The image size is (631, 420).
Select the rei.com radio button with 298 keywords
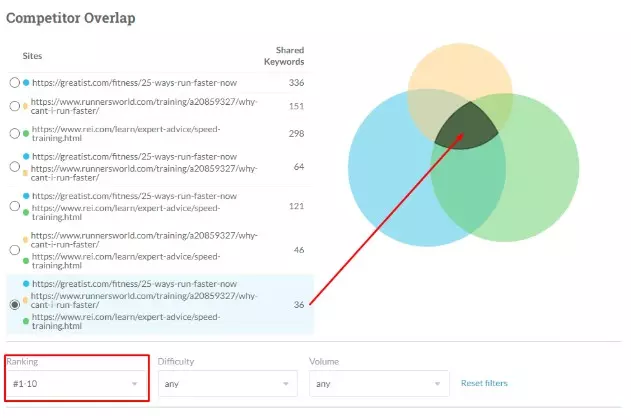(x=14, y=134)
